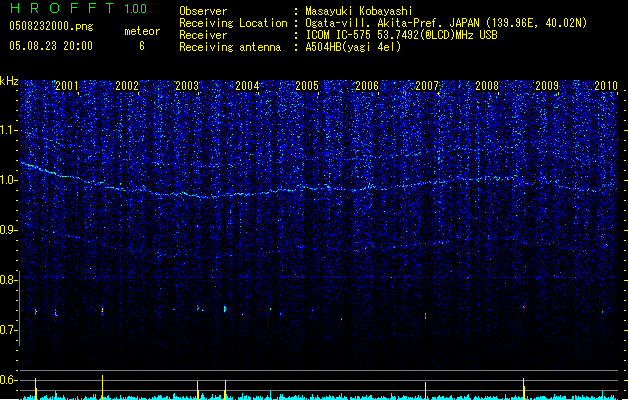Click the "Receiving antenna" label
This screenshot has height=400, width=629.
coord(230,47)
